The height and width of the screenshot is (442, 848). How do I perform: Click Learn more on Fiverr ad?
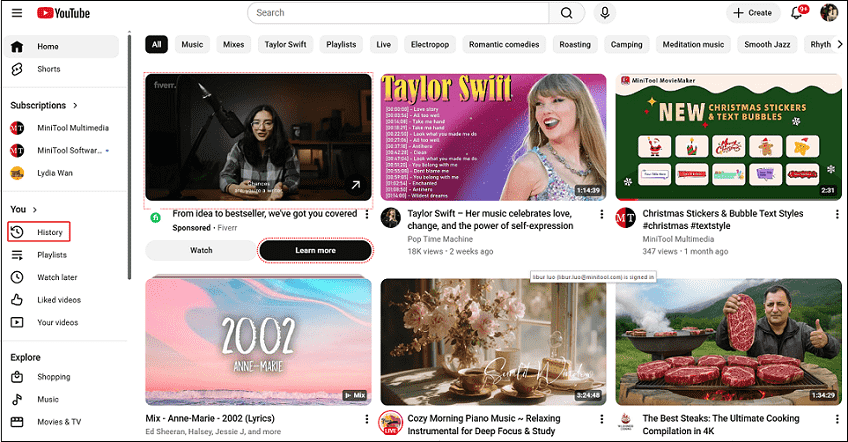click(x=315, y=250)
